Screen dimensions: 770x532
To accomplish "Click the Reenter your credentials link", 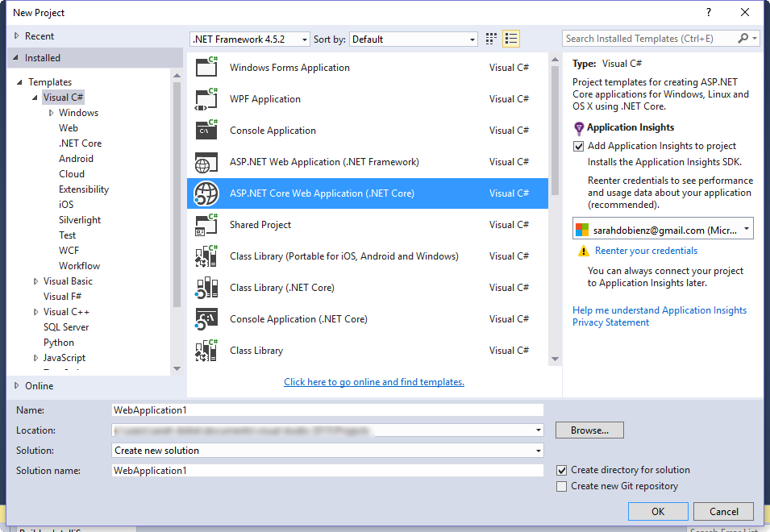I will pos(646,251).
